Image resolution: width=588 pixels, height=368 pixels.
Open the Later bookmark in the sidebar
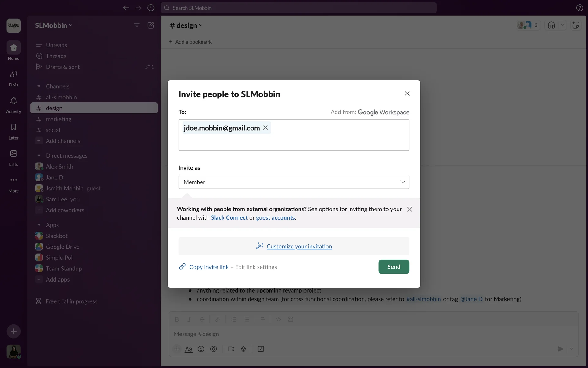(13, 131)
